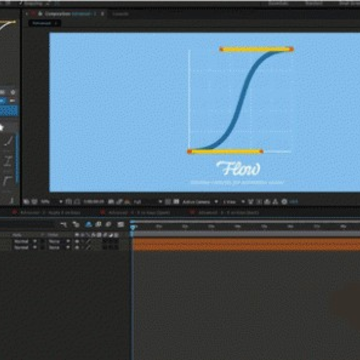Open the second layer's None track matte dropdown
Image resolution: width=360 pixels, height=360 pixels.
click(x=60, y=248)
